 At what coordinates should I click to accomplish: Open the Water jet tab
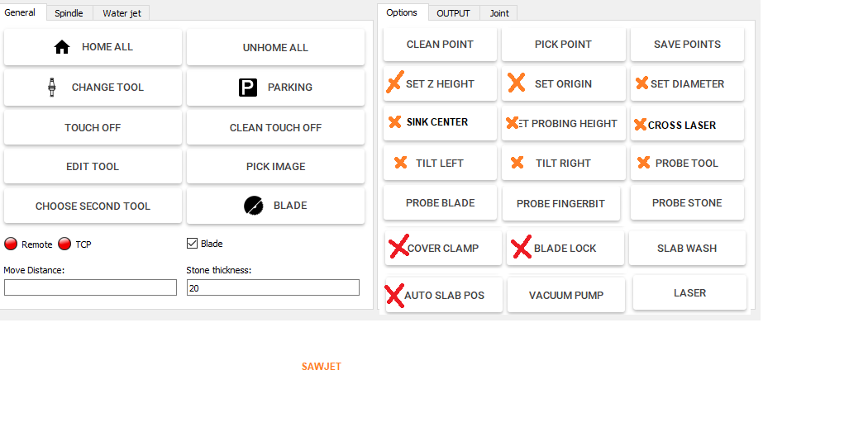[122, 13]
